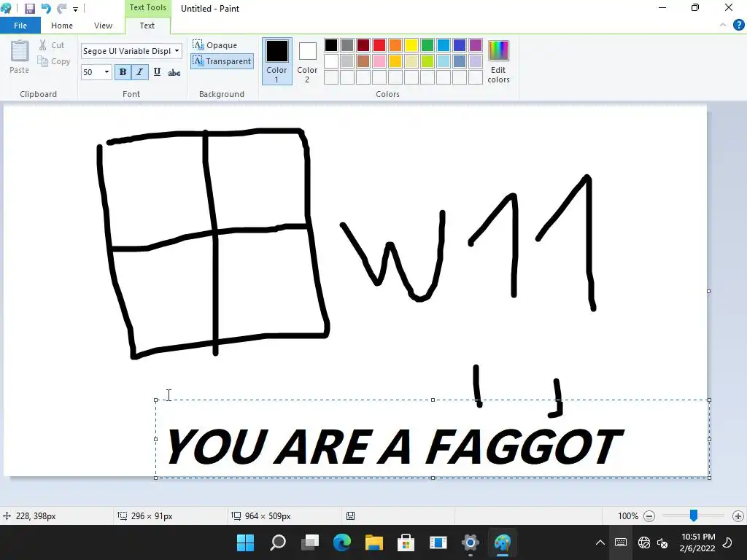The width and height of the screenshot is (747, 560).
Task: Open Task View on the taskbar
Action: pos(310,542)
